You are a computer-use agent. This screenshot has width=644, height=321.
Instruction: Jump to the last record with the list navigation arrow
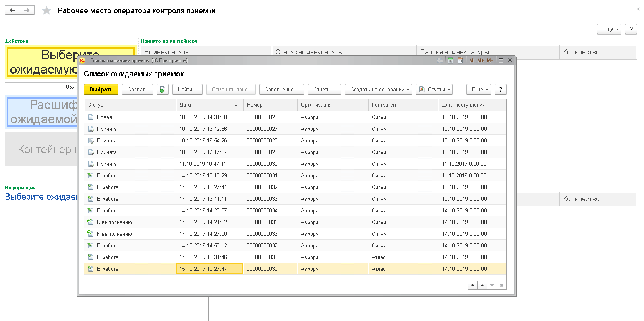(x=501, y=285)
